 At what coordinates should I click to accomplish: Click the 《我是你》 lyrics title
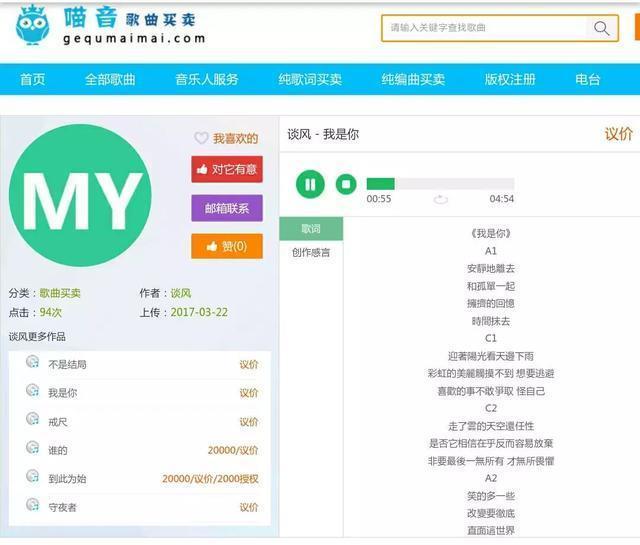pyautogui.click(x=491, y=233)
